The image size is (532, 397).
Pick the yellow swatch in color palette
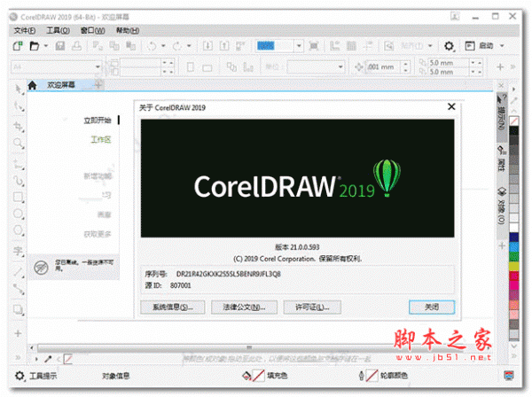[514, 267]
